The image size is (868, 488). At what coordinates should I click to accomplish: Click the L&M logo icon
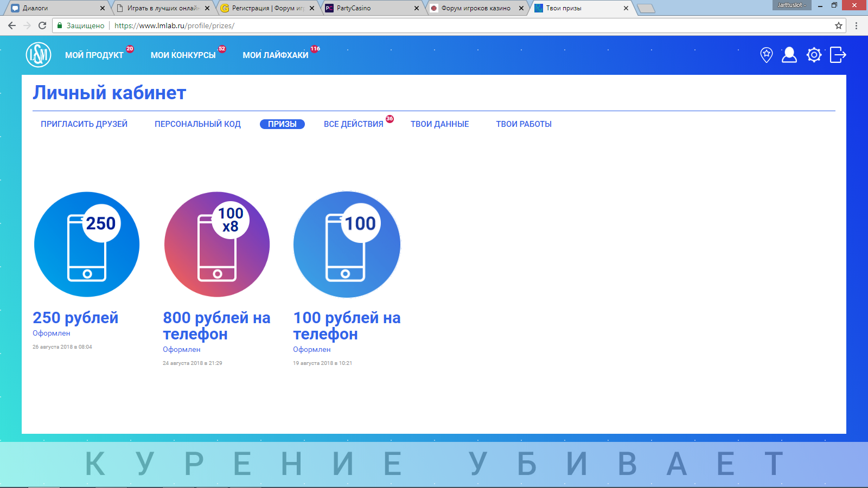click(x=39, y=55)
